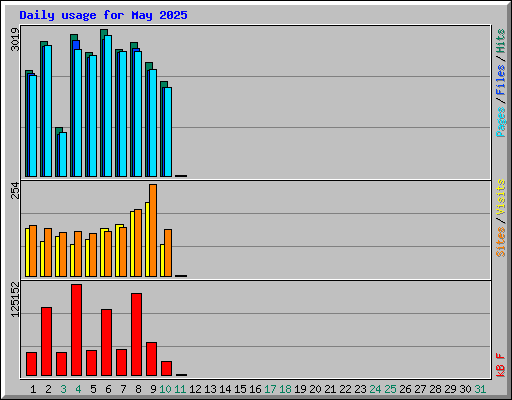
Task: Click day 28 on the date axis
Action: coord(435,389)
